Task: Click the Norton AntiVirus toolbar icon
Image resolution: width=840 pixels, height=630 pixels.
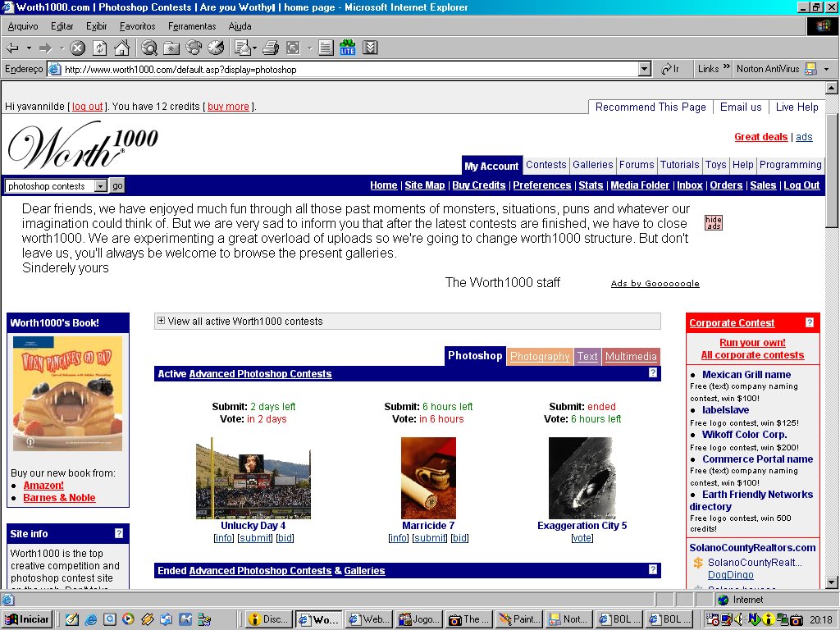Action: [811, 69]
